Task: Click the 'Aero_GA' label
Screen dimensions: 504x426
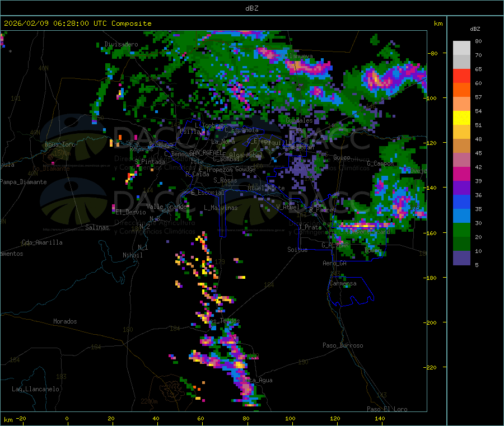Action: (335, 263)
